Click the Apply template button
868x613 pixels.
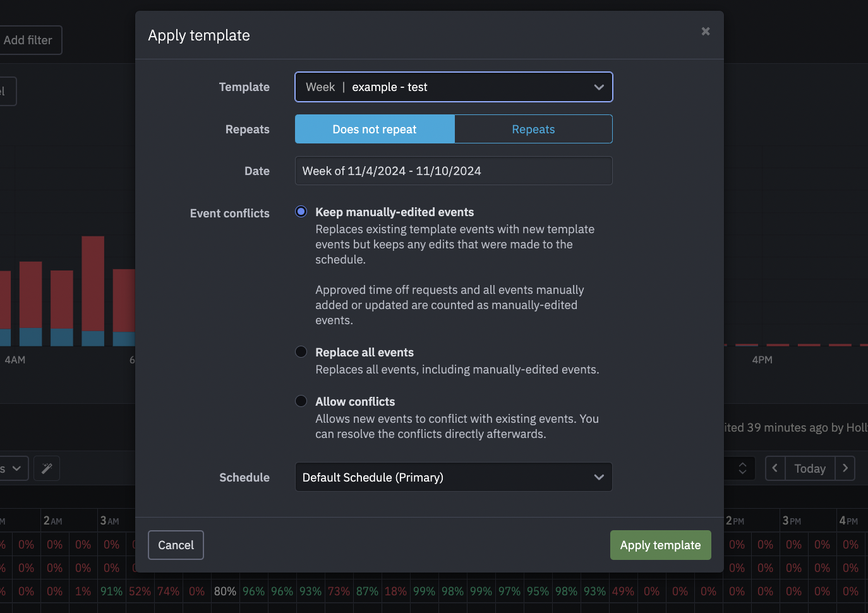point(660,545)
